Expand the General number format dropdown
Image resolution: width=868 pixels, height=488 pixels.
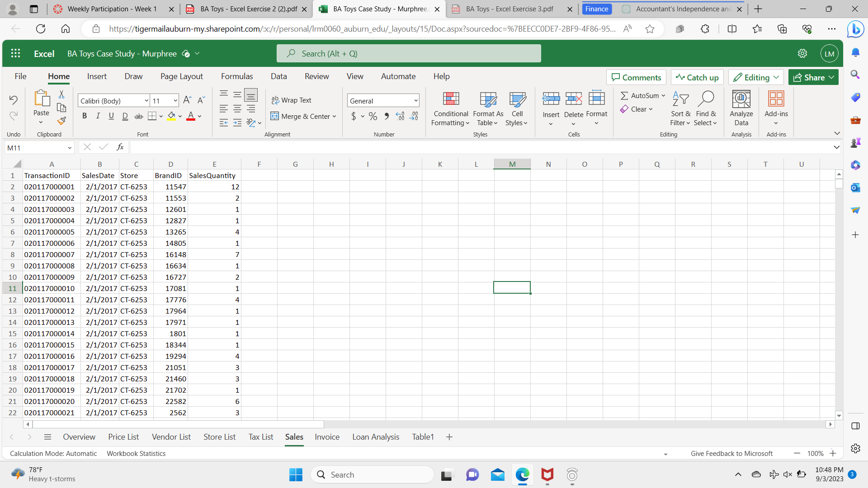tap(415, 101)
